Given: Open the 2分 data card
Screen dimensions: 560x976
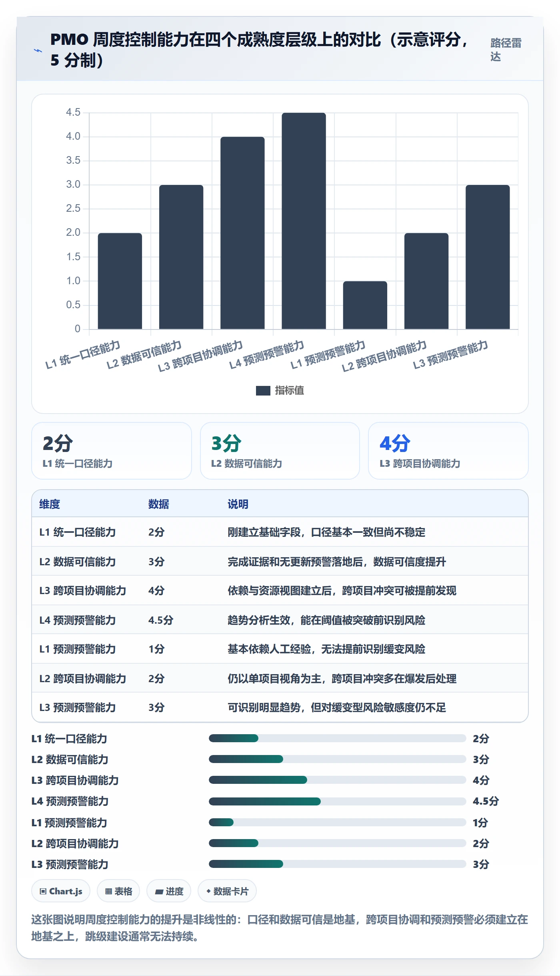Looking at the screenshot, I should tap(112, 451).
